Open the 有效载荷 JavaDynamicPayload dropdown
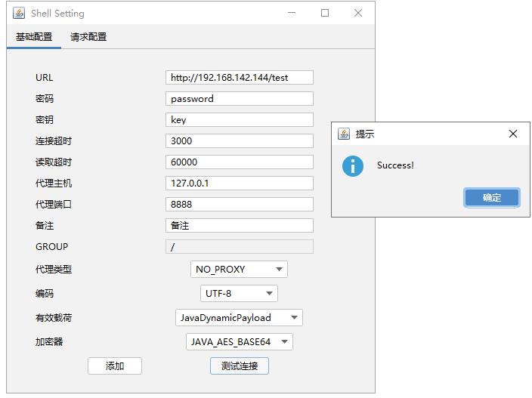Viewport: 532px width, 398px height. click(x=239, y=318)
